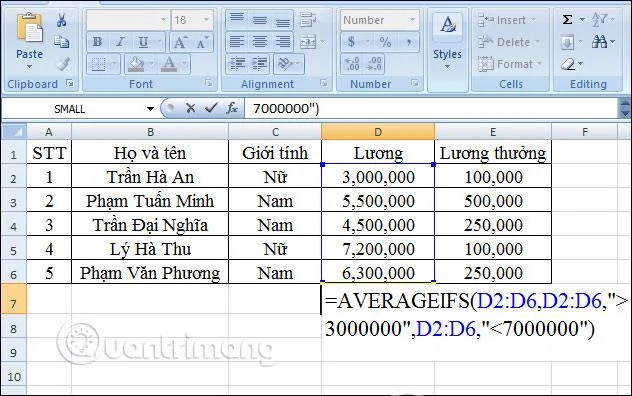
Task: Click the Grow Font icon
Action: click(x=179, y=42)
